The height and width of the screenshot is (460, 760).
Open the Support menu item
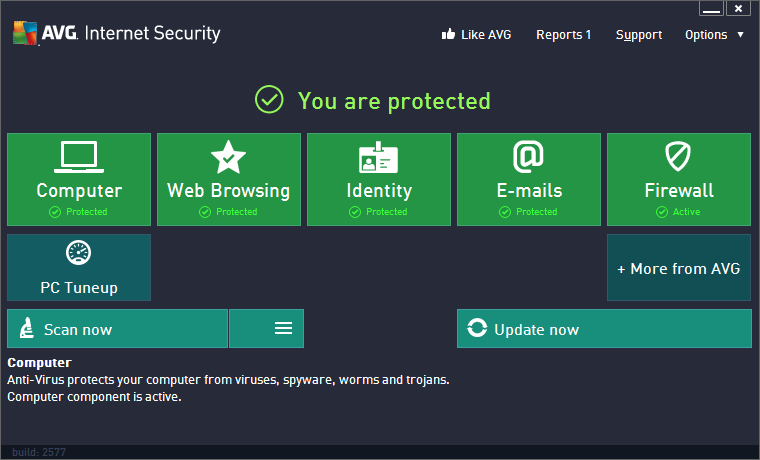(x=638, y=35)
